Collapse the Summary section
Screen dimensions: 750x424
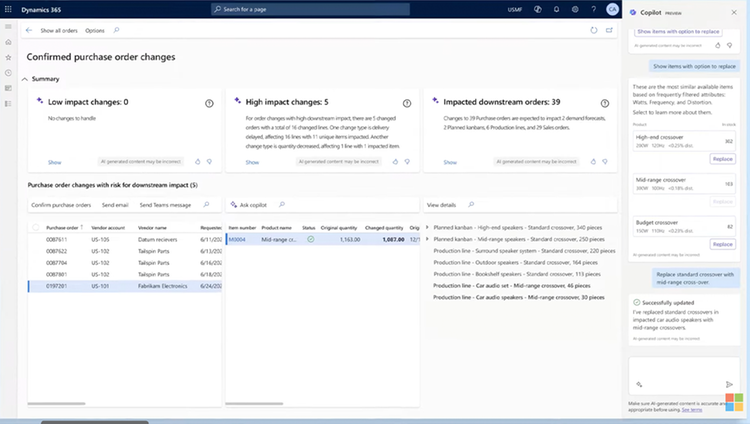[25, 79]
